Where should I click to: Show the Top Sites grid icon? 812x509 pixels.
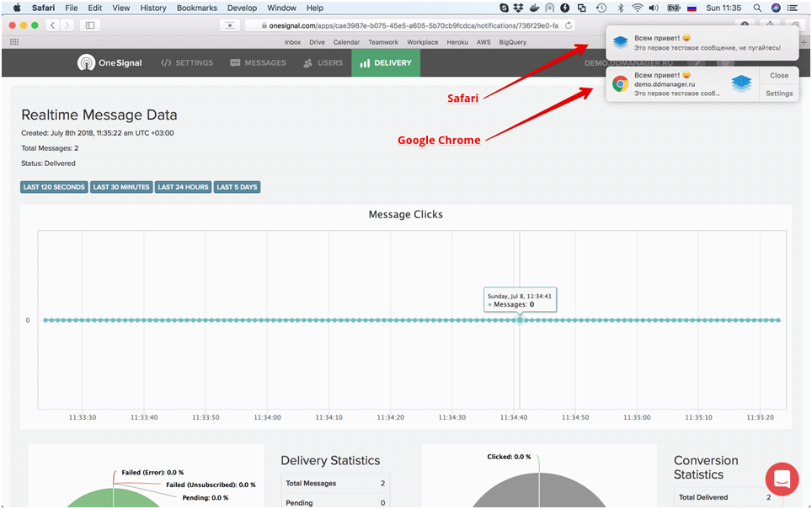(14, 42)
